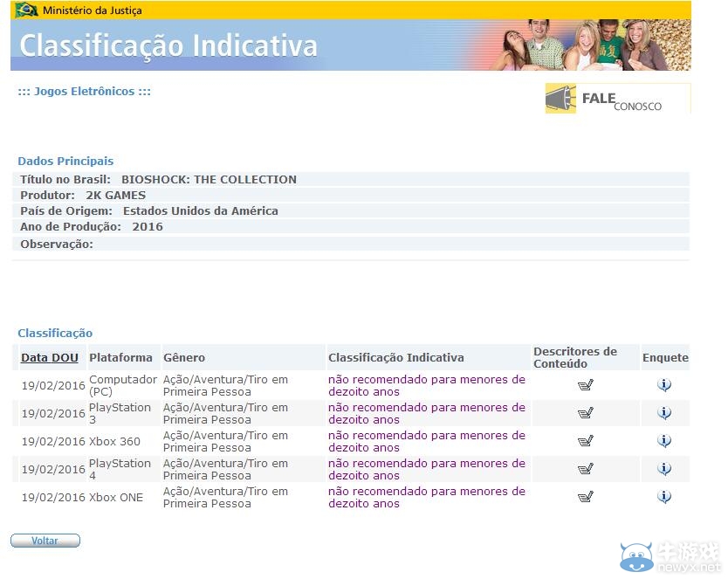Open content descriptors for PlayStation 3 row
This screenshot has width=728, height=579.
point(586,413)
